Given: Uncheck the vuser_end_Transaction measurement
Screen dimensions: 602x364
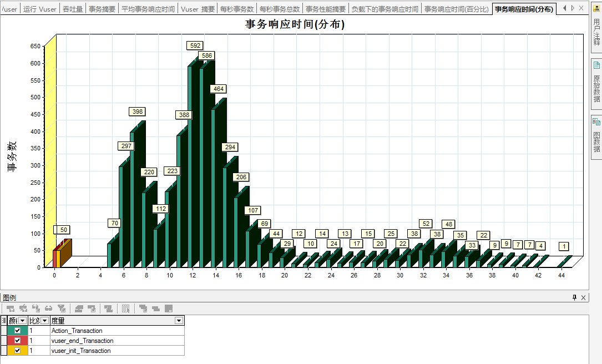Looking at the screenshot, I should pos(18,340).
